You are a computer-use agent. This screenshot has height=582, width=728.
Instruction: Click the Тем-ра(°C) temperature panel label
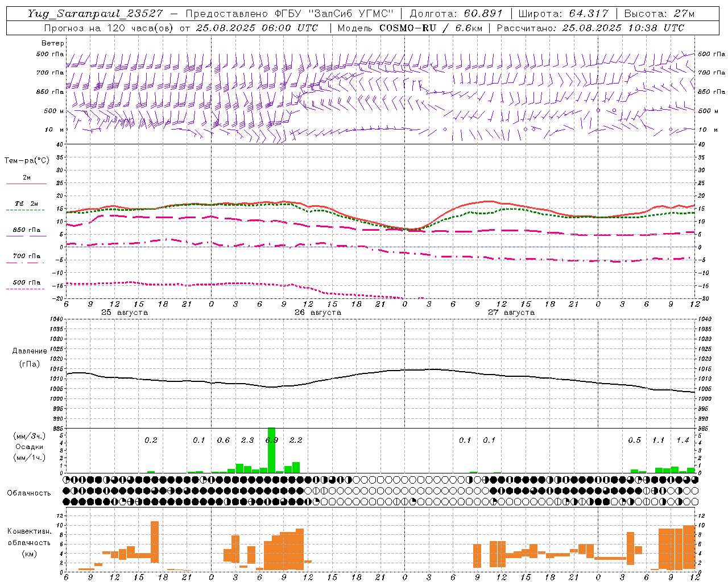[27, 161]
